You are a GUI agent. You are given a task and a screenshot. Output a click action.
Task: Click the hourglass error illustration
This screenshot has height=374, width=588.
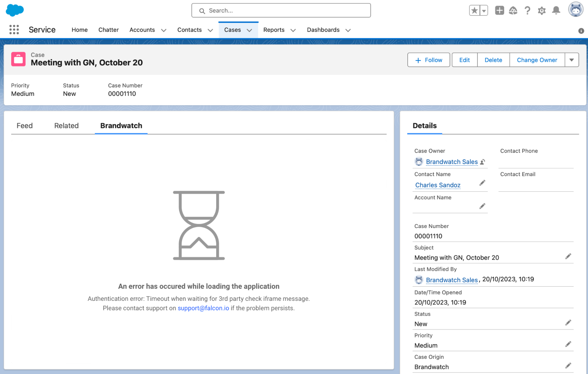pos(199,225)
